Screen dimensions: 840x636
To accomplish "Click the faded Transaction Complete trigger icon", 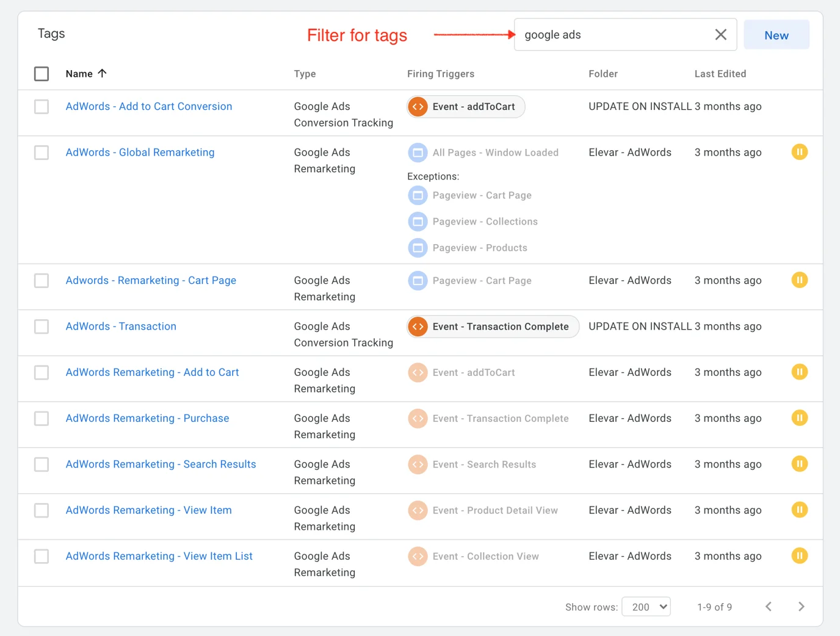I will click(418, 418).
